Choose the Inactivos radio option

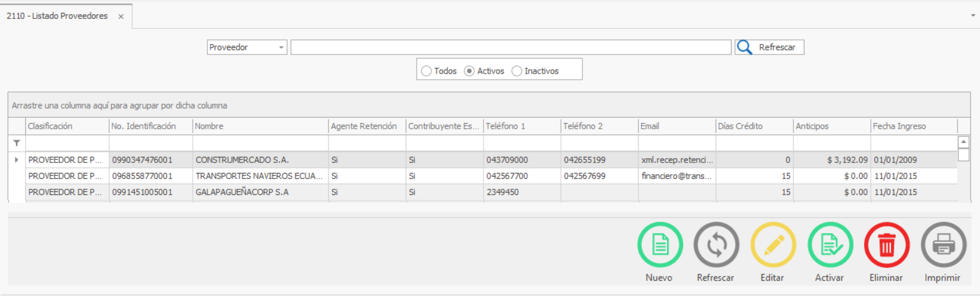tap(517, 71)
